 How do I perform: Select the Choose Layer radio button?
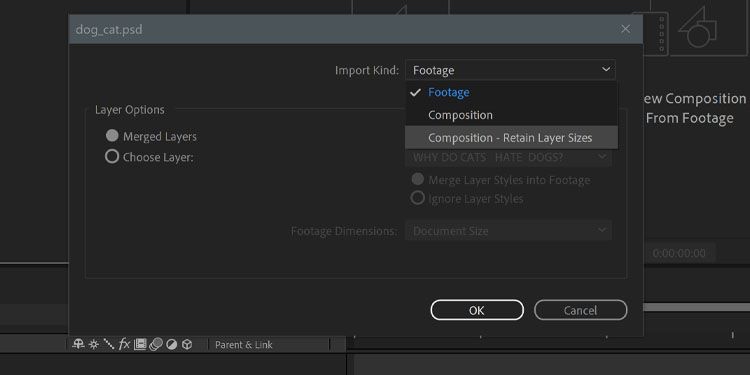[x=112, y=156]
